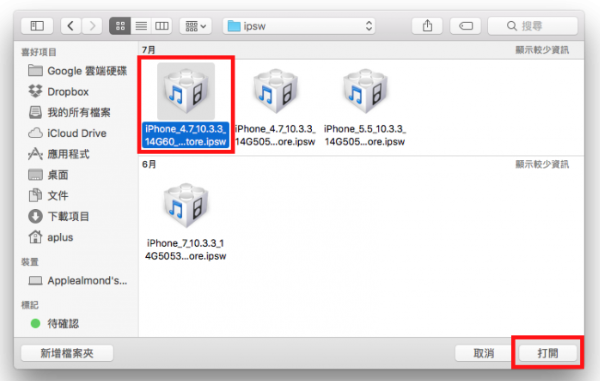Image resolution: width=600 pixels, height=381 pixels.
Task: Switch to list view
Action: click(x=141, y=26)
